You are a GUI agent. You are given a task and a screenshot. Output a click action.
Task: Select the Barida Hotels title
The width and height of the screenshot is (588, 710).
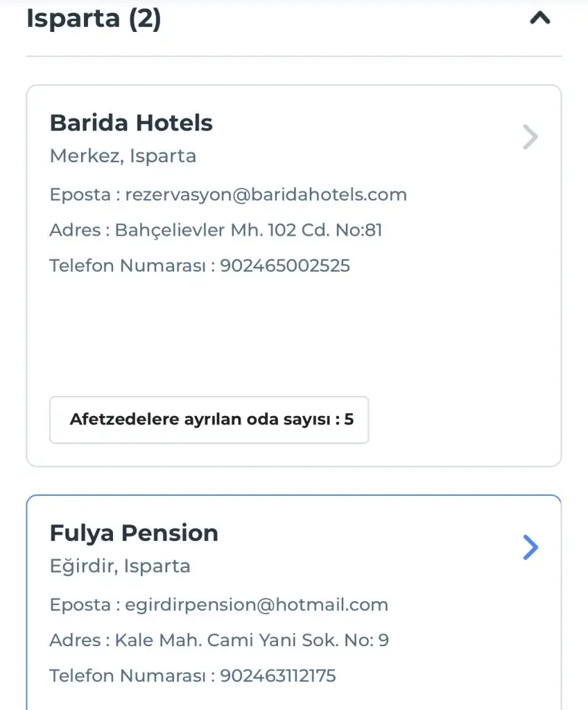pyautogui.click(x=131, y=123)
